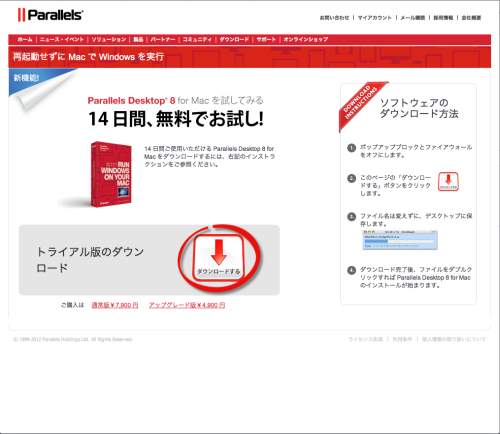Open the 製品 nav item
Image resolution: width=500 pixels, height=434 pixels.
point(138,39)
